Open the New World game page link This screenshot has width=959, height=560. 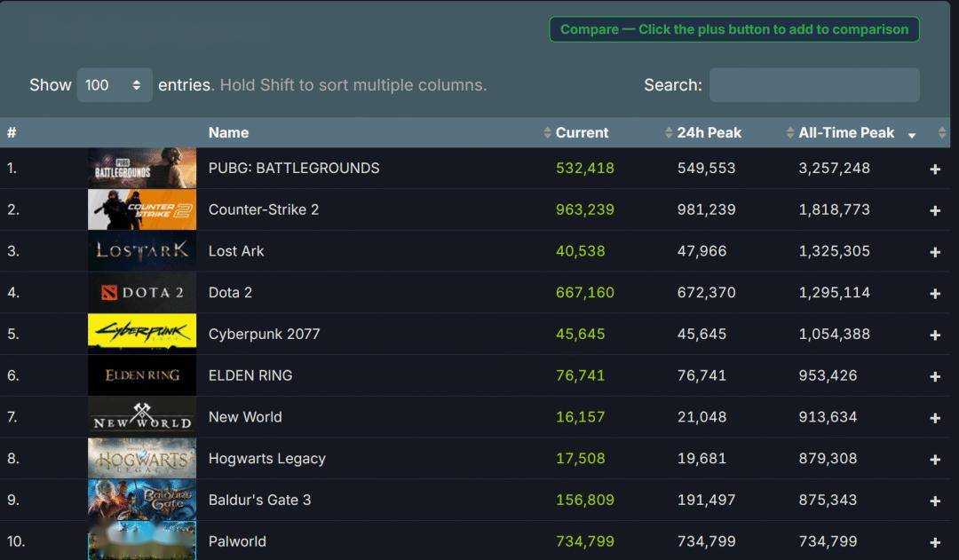click(x=245, y=417)
